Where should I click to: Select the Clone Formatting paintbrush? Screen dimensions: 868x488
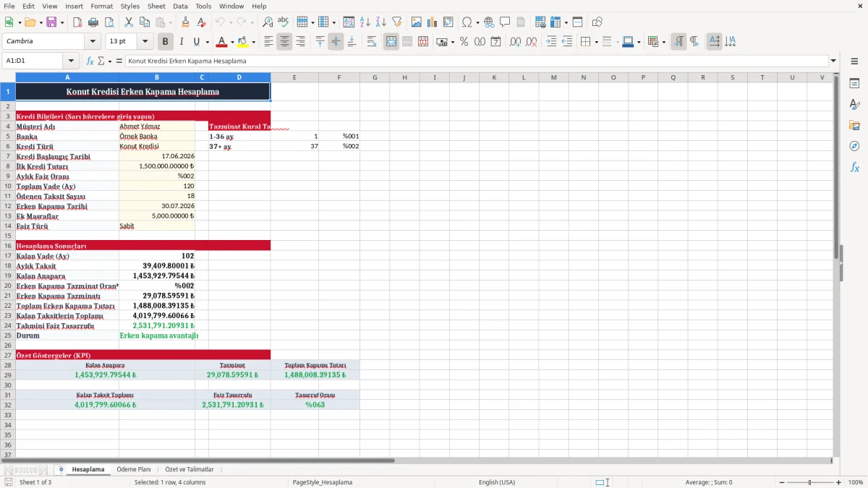pyautogui.click(x=185, y=22)
